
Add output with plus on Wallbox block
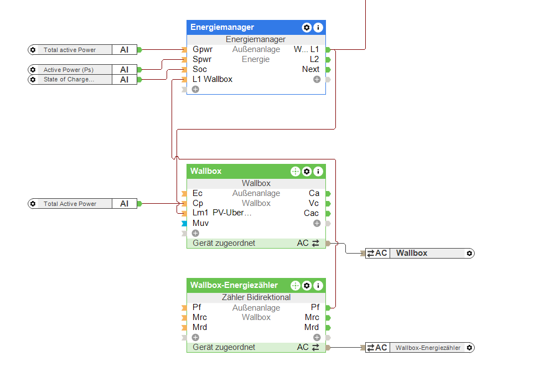click(x=317, y=223)
